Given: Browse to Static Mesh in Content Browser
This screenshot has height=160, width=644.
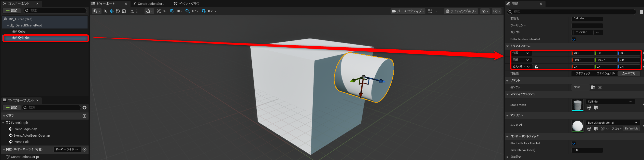Looking at the screenshot, I should [x=596, y=108].
